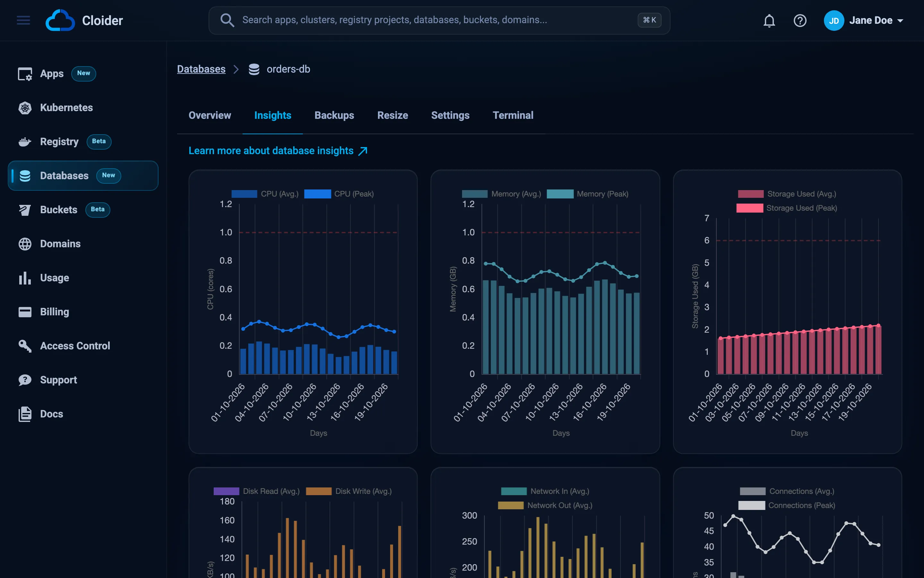This screenshot has width=924, height=578.
Task: Select the Insights tab
Action: (273, 116)
